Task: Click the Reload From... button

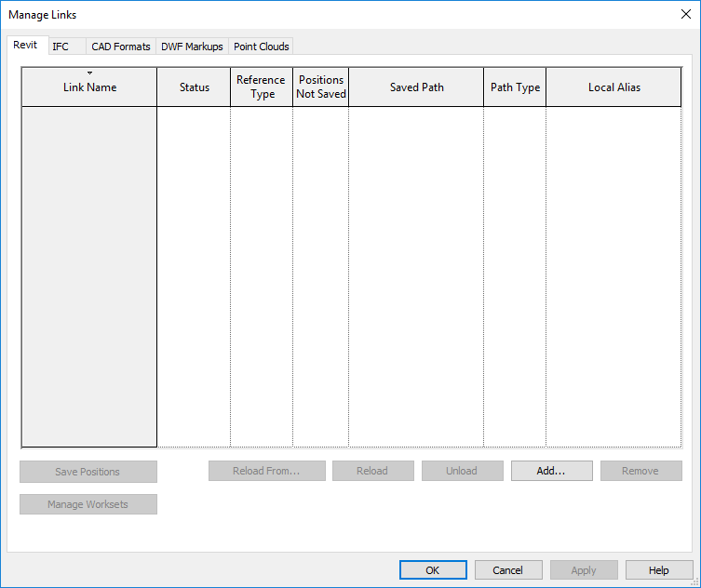Action: 267,471
